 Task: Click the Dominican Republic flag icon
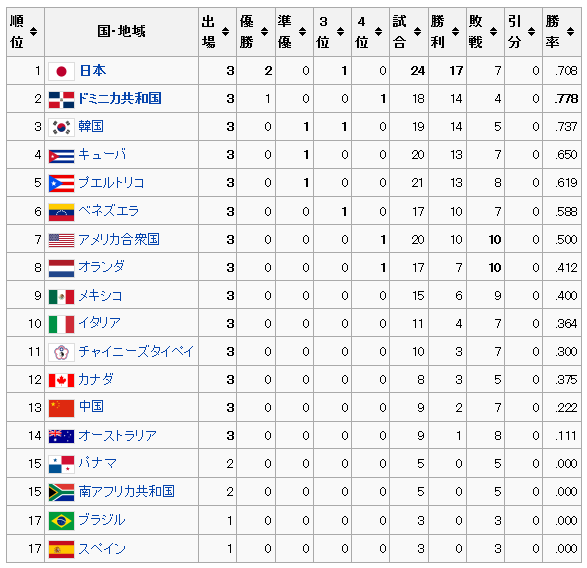click(61, 99)
